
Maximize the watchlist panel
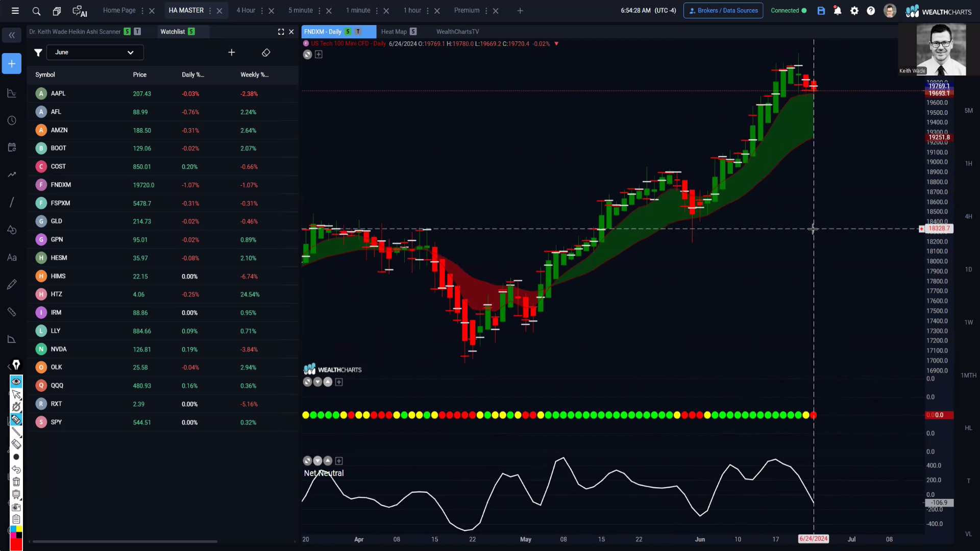point(281,32)
